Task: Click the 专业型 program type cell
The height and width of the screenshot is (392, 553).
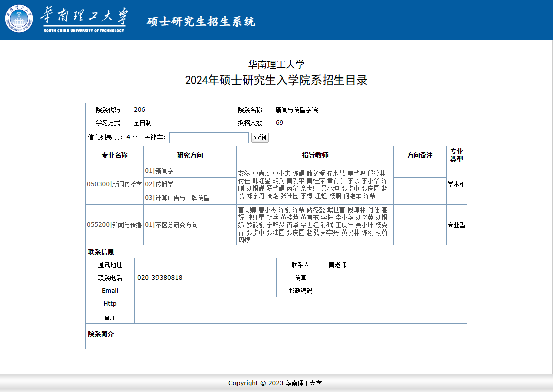Action: point(457,225)
